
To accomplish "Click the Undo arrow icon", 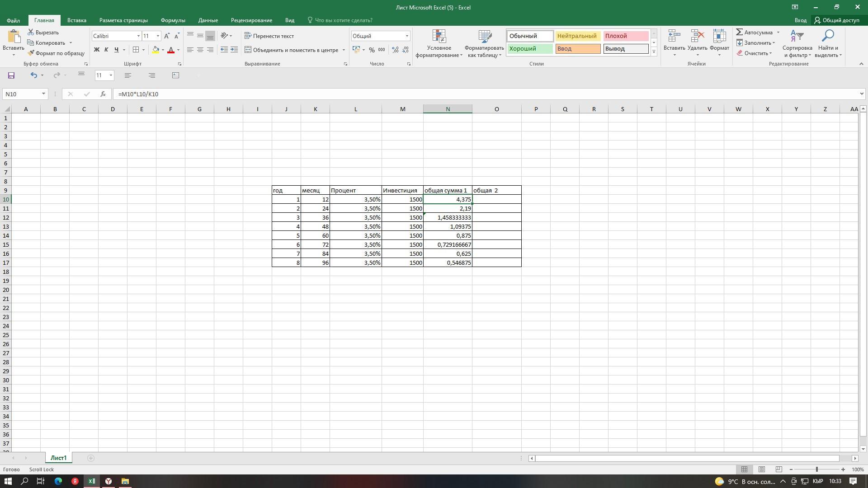I will coord(33,75).
